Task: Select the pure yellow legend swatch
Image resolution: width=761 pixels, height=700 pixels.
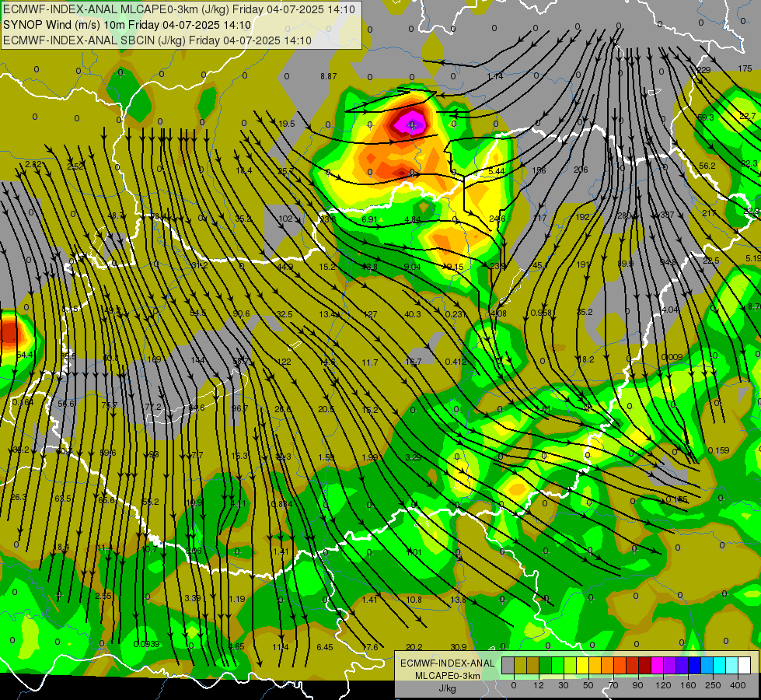Action: point(582,665)
